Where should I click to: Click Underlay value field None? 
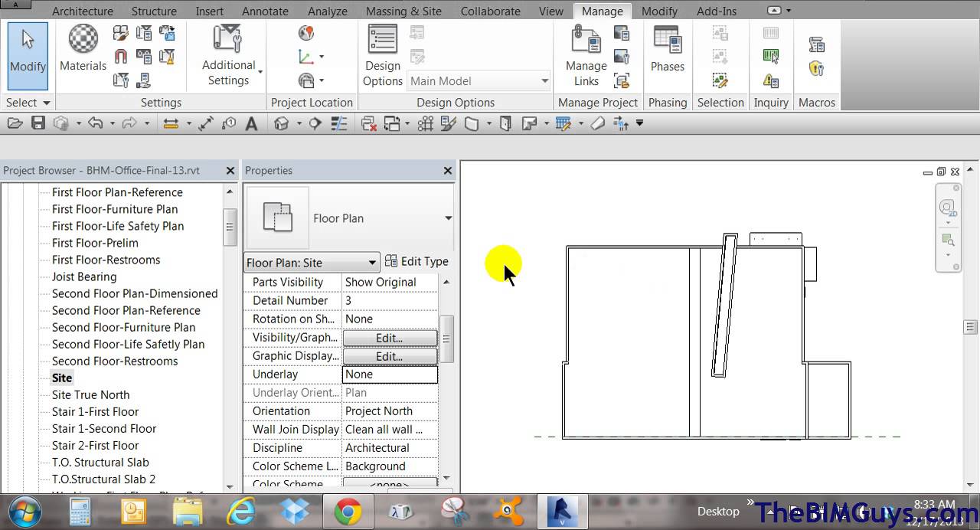click(x=390, y=375)
